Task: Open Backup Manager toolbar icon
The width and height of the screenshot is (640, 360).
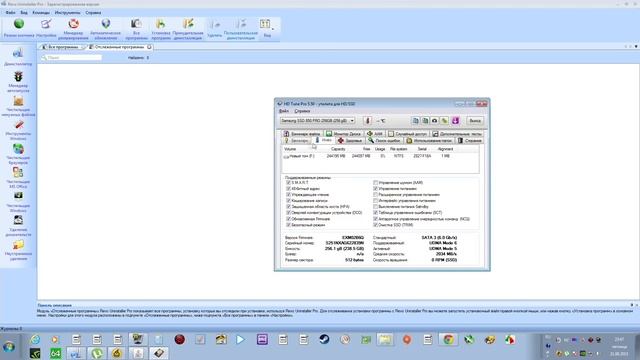Action: click(x=73, y=24)
